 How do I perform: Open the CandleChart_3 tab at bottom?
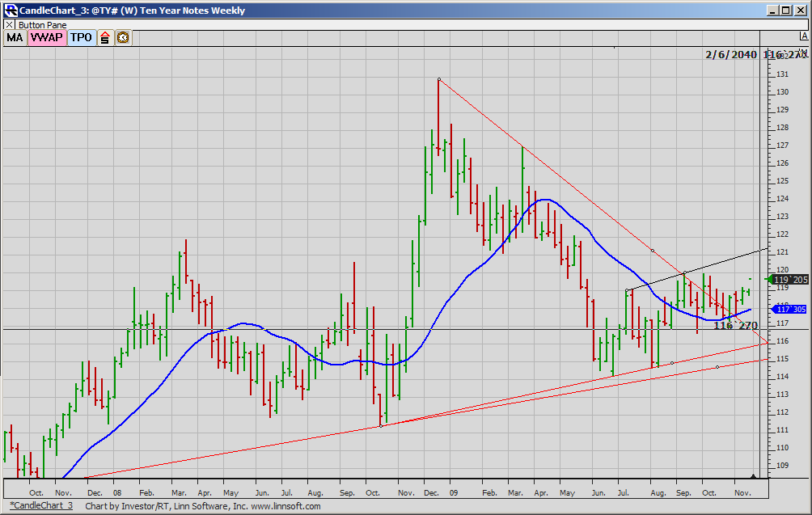(x=40, y=506)
